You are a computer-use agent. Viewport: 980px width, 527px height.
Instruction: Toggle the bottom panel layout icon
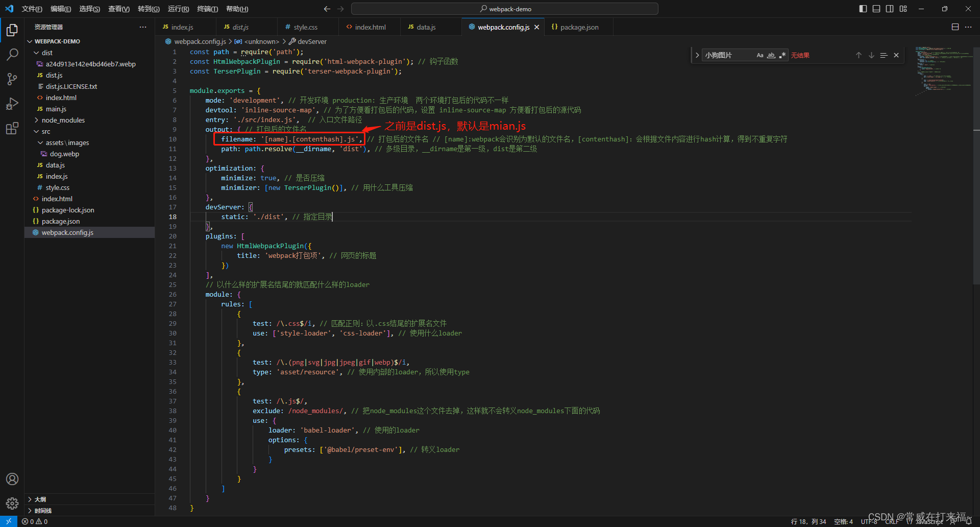tap(876, 9)
